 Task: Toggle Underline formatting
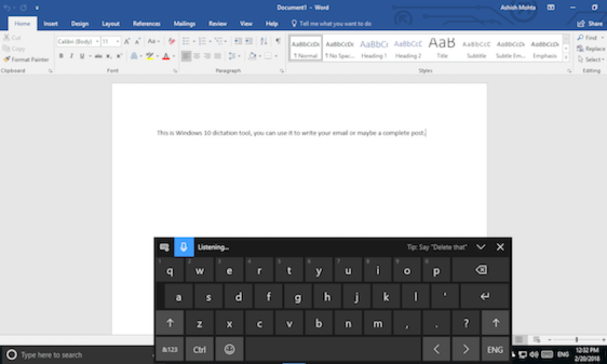pyautogui.click(x=81, y=56)
